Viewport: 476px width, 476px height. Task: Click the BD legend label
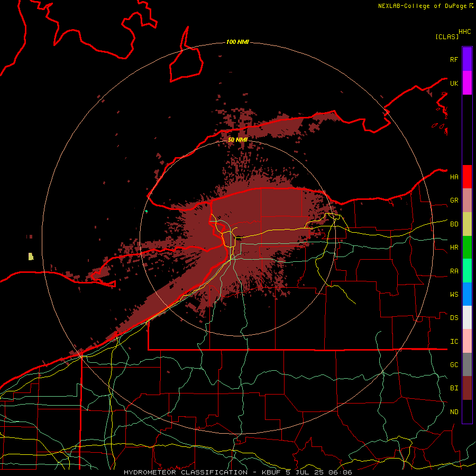(454, 224)
